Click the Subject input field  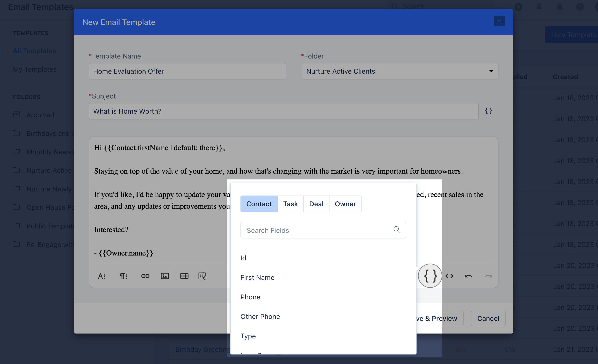click(x=284, y=111)
